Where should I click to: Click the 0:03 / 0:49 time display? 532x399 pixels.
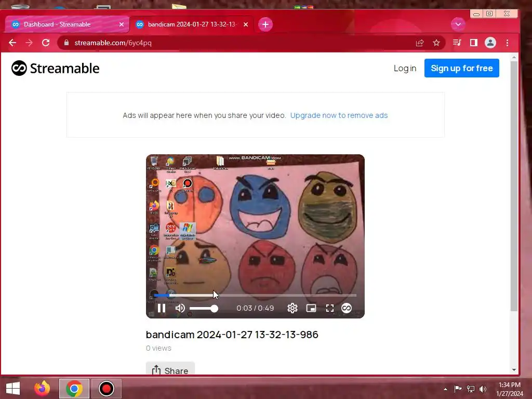(255, 308)
